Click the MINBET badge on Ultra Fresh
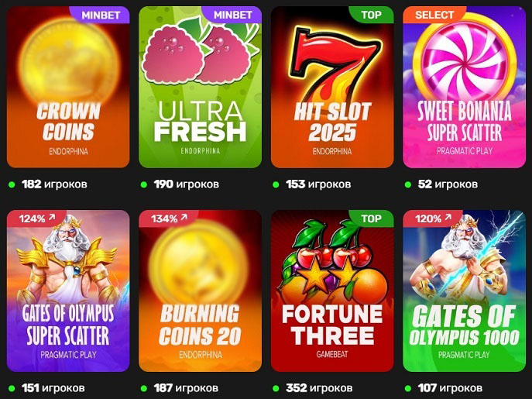This screenshot has height=399, width=532. 232,15
